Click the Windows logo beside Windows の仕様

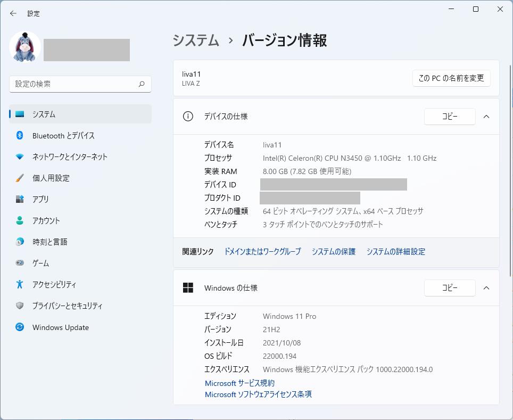pyautogui.click(x=188, y=288)
